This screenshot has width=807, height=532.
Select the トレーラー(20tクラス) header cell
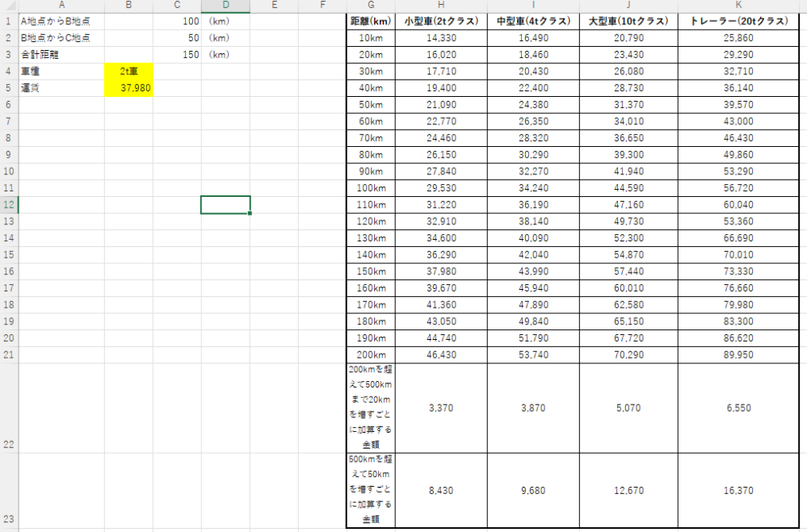click(741, 22)
